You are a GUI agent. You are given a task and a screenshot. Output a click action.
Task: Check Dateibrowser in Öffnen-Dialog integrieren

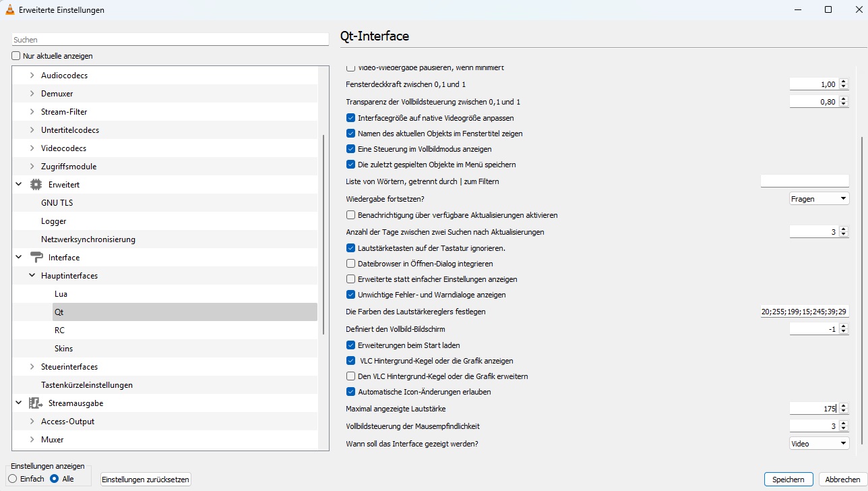point(350,264)
